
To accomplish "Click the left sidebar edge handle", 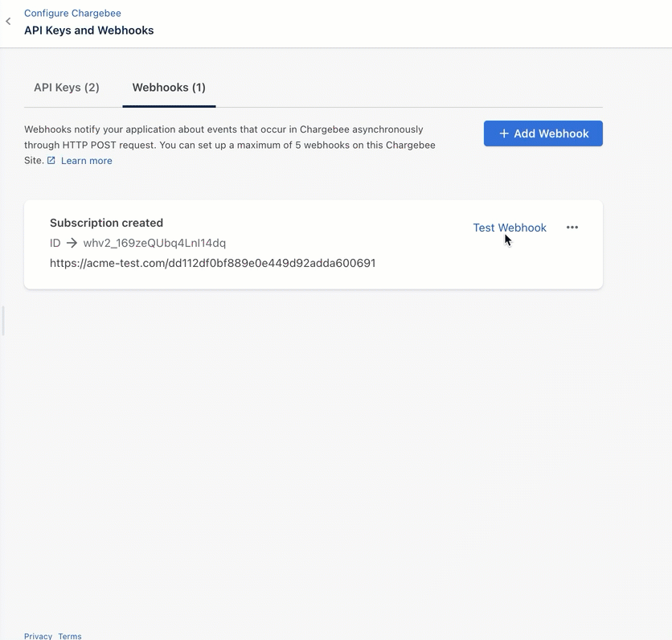I will pos(3,321).
